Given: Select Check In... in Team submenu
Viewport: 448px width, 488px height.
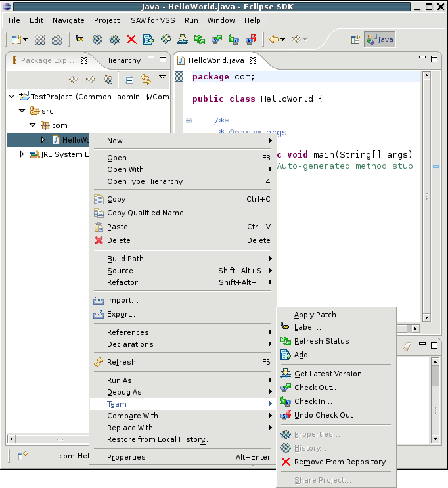Looking at the screenshot, I should 336,401.
